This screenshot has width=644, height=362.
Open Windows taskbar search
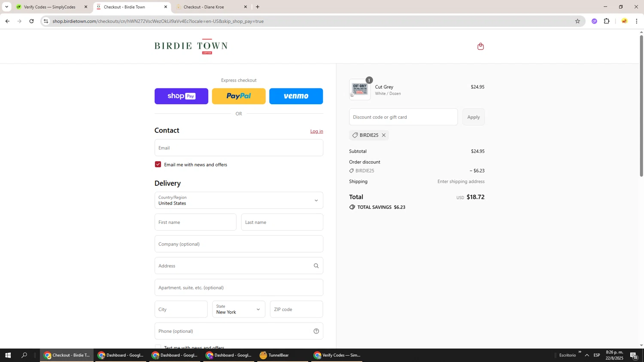tap(24, 355)
